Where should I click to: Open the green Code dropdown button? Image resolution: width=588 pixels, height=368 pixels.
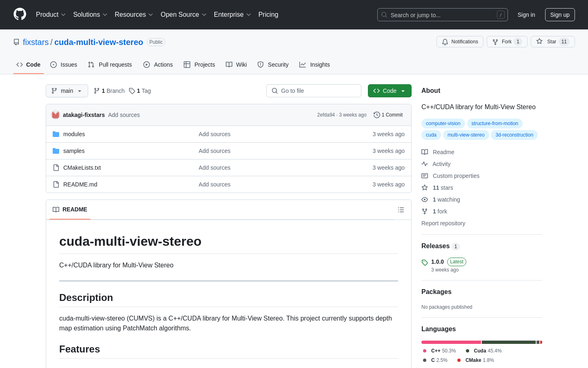(390, 91)
